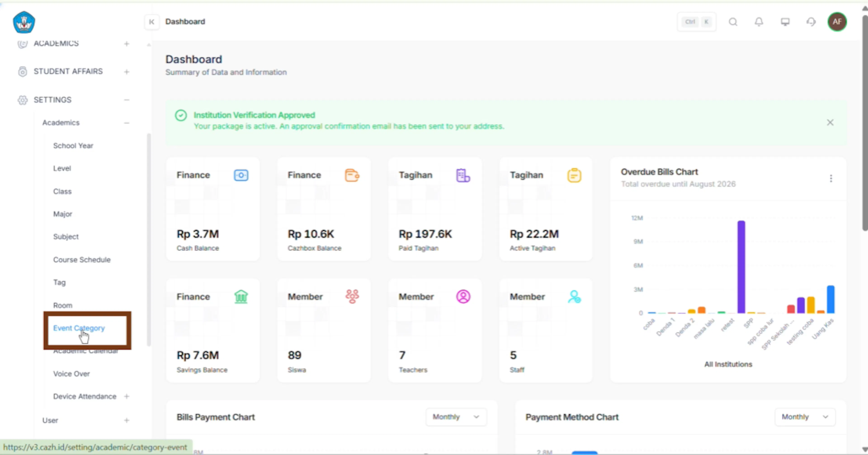The width and height of the screenshot is (868, 455).
Task: Open the notifications bell
Action: [759, 22]
